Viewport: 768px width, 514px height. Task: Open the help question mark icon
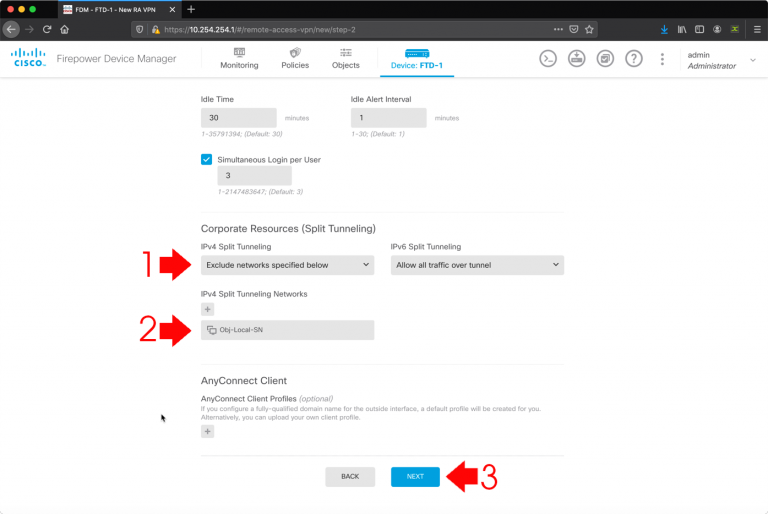(634, 59)
